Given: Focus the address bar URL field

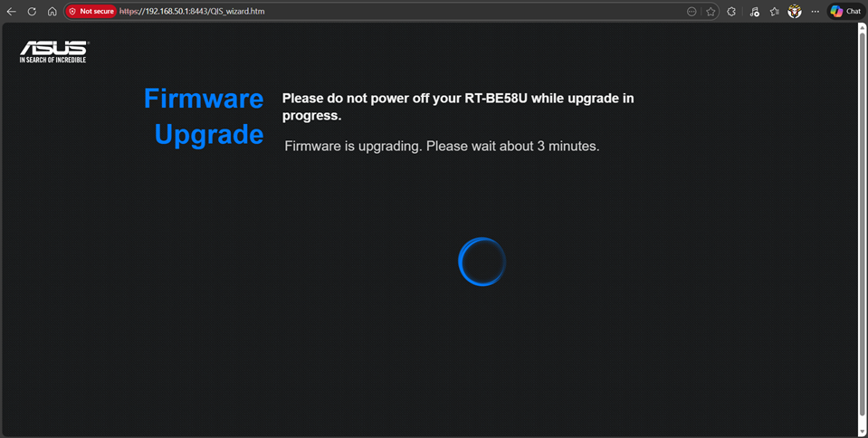Looking at the screenshot, I should [x=362, y=12].
